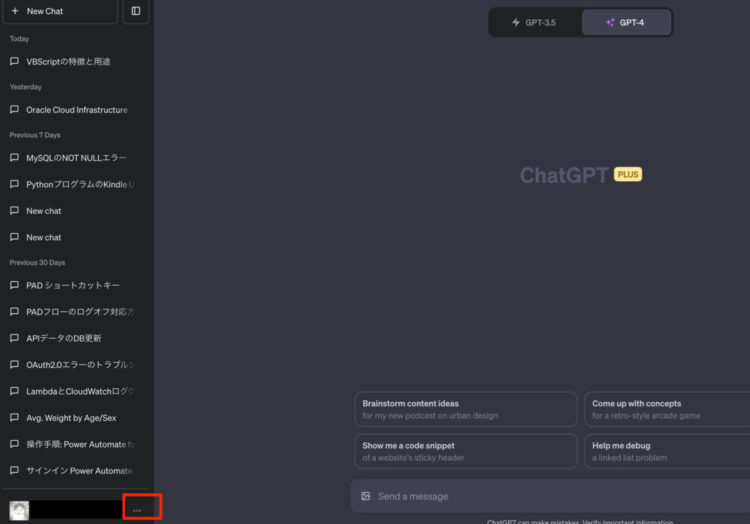Choose the Brainstorm content ideas suggestion
Viewport: 750px width, 524px height.
tap(466, 409)
